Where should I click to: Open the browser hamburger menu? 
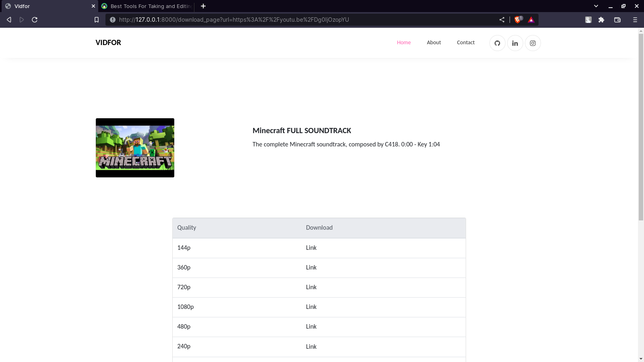tap(635, 19)
